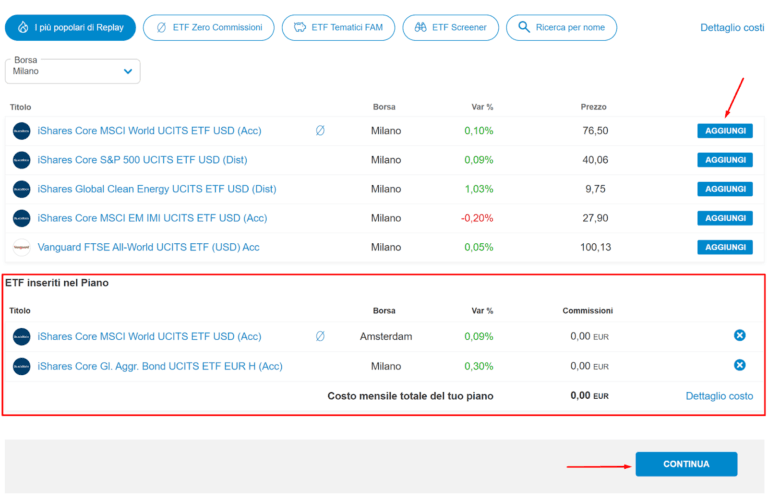
Task: Open the ETF Tematici FAM tab
Action: [x=338, y=28]
